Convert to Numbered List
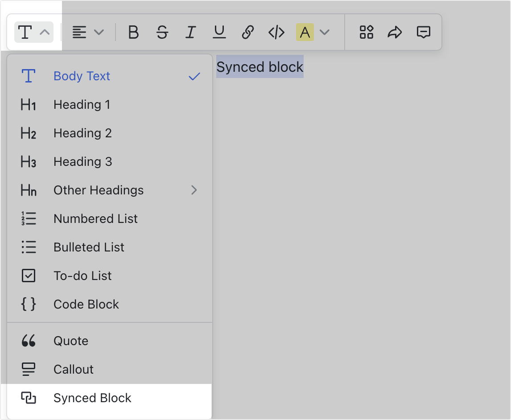 pyautogui.click(x=110, y=218)
